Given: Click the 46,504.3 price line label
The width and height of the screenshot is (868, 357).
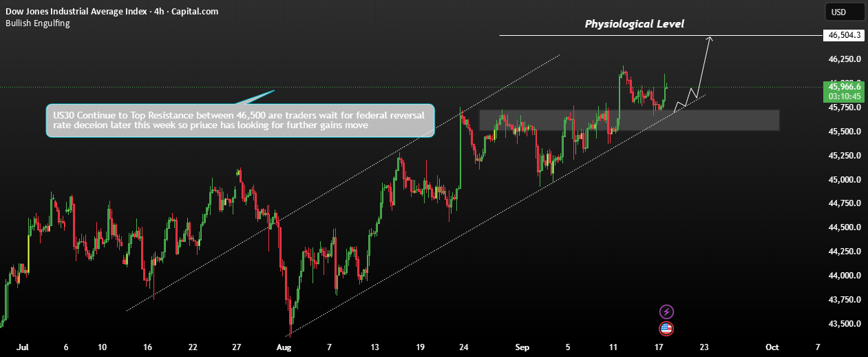Looking at the screenshot, I should (845, 35).
